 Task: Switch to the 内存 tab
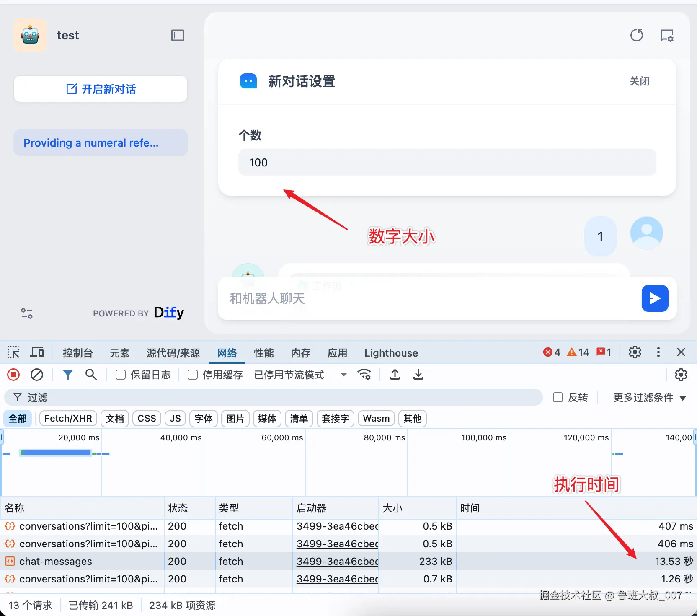tap(301, 353)
